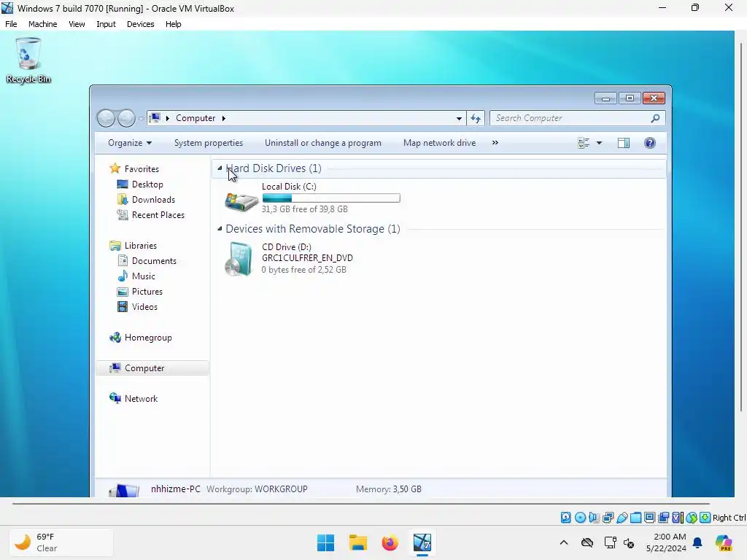The image size is (747, 560).
Task: Open the VirtualBox Help menu
Action: coord(173,24)
